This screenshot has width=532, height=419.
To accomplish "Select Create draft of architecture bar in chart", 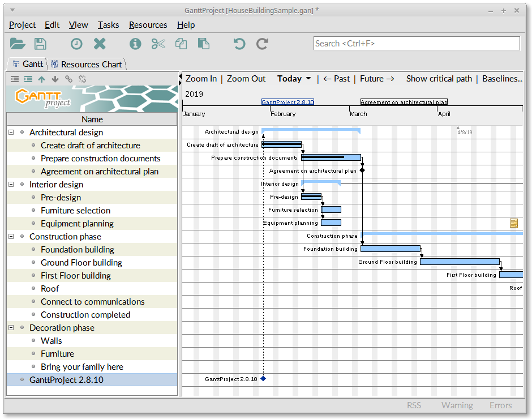I will point(282,144).
